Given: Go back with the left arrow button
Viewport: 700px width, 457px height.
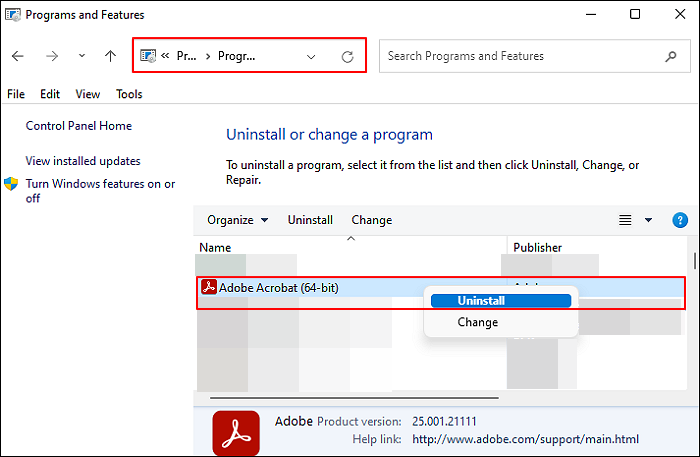Looking at the screenshot, I should pyautogui.click(x=17, y=56).
